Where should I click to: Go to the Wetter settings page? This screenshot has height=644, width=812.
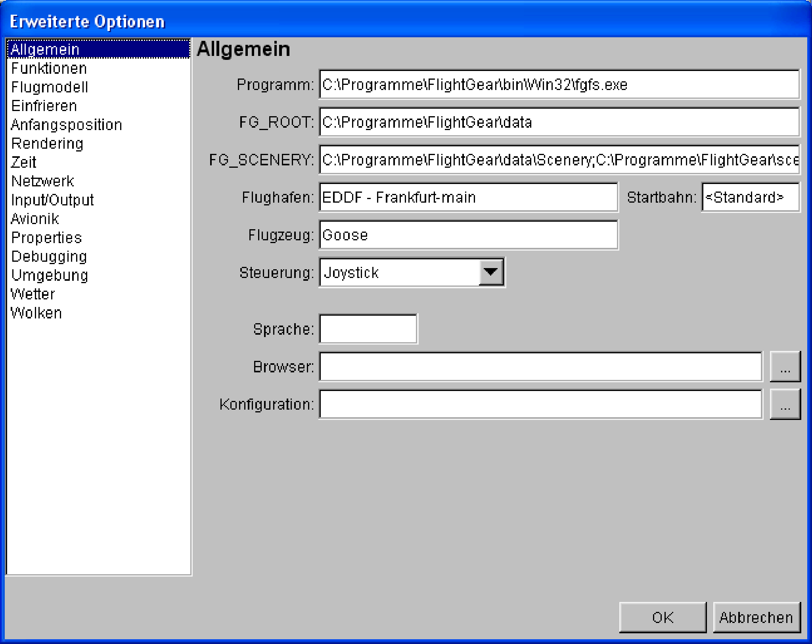[x=33, y=294]
